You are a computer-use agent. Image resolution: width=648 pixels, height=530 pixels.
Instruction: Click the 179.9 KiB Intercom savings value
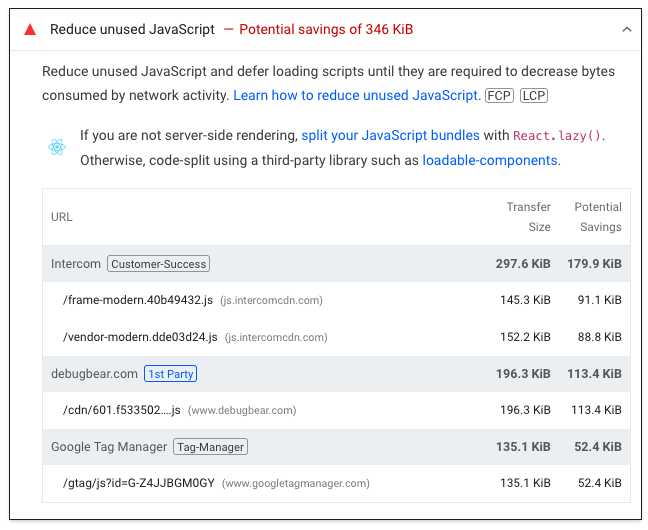(x=594, y=264)
